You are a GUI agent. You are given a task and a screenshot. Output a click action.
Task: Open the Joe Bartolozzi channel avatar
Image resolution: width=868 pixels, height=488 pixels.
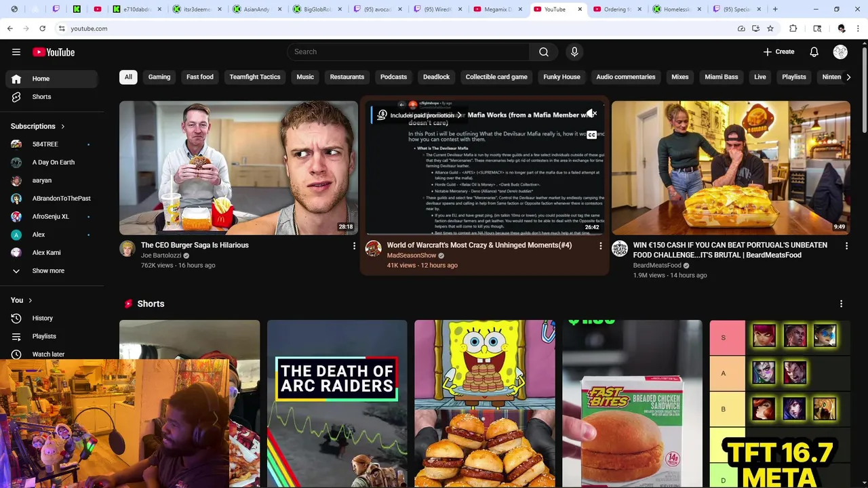pyautogui.click(x=127, y=249)
